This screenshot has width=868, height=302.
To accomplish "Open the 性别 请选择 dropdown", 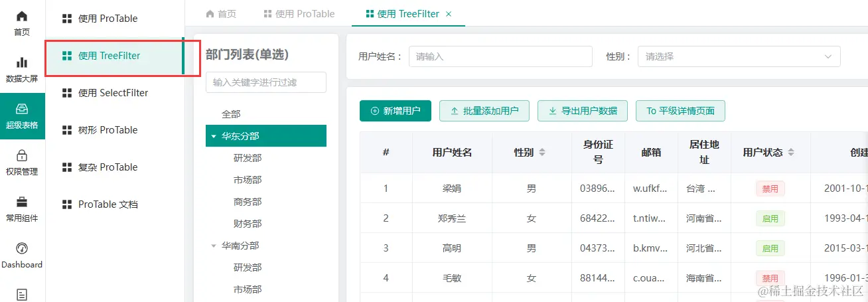I will [739, 56].
